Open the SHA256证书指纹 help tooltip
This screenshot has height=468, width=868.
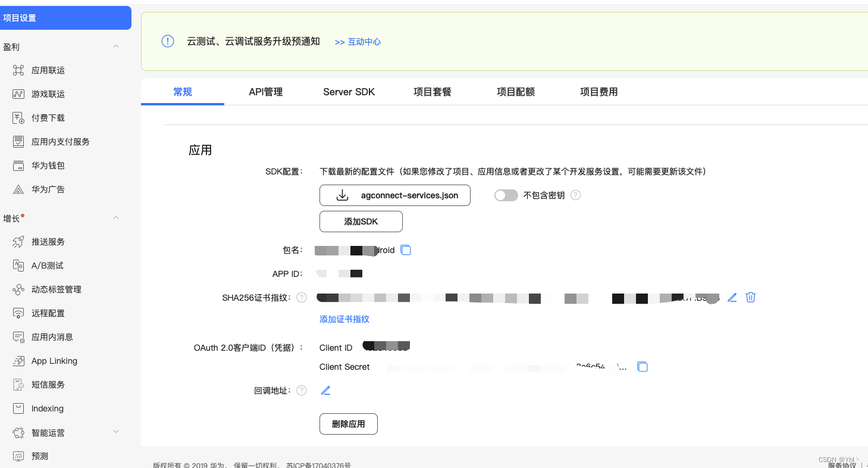[302, 297]
